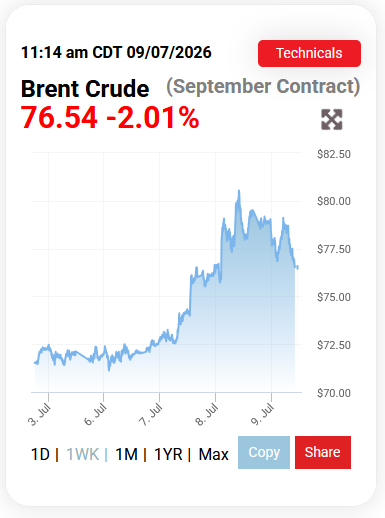
Task: Select the 8. Jul axis marker
Action: click(207, 414)
